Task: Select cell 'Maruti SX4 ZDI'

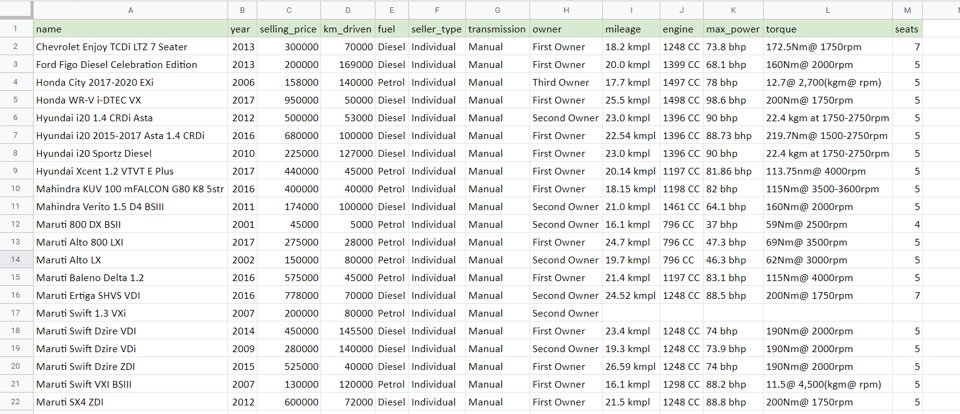Action: [x=130, y=402]
